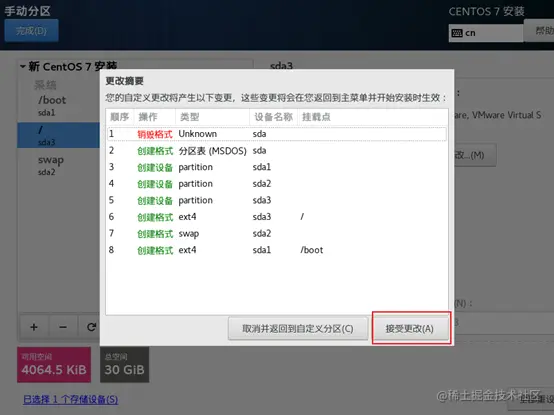Image resolution: width=554 pixels, height=415 pixels.
Task: Click the cn keyboard layout indicator
Action: pos(485,33)
